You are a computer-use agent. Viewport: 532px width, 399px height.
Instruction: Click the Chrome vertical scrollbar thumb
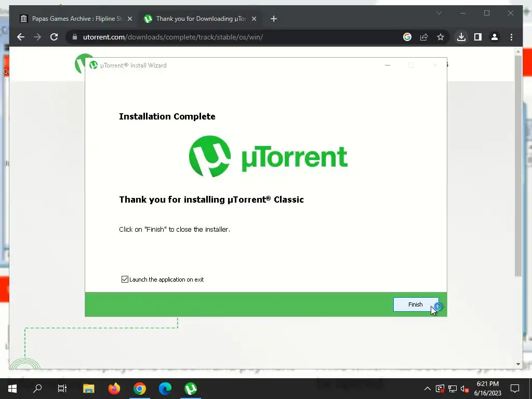518,166
